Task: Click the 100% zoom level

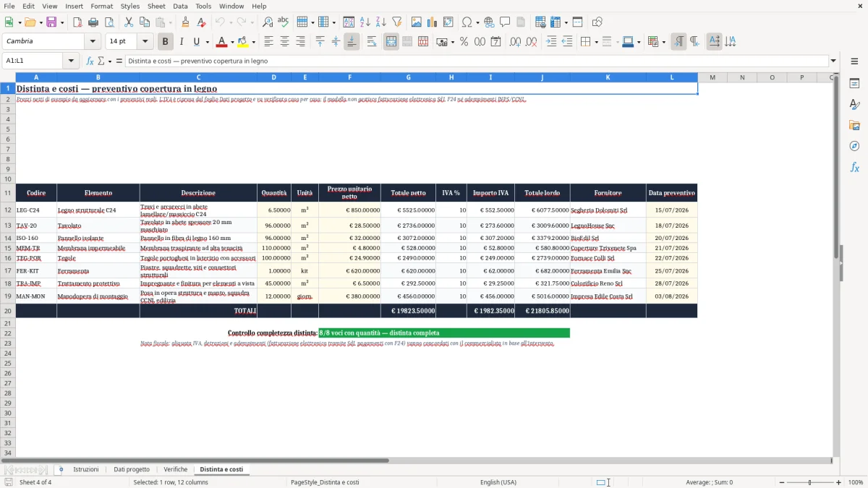Action: 856,482
